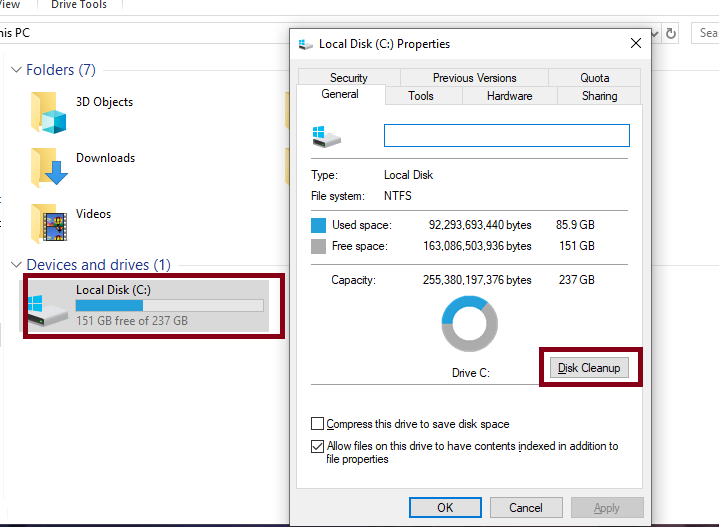This screenshot has width=719, height=527.
Task: Click the "3D Objects" folder name
Action: coord(105,102)
